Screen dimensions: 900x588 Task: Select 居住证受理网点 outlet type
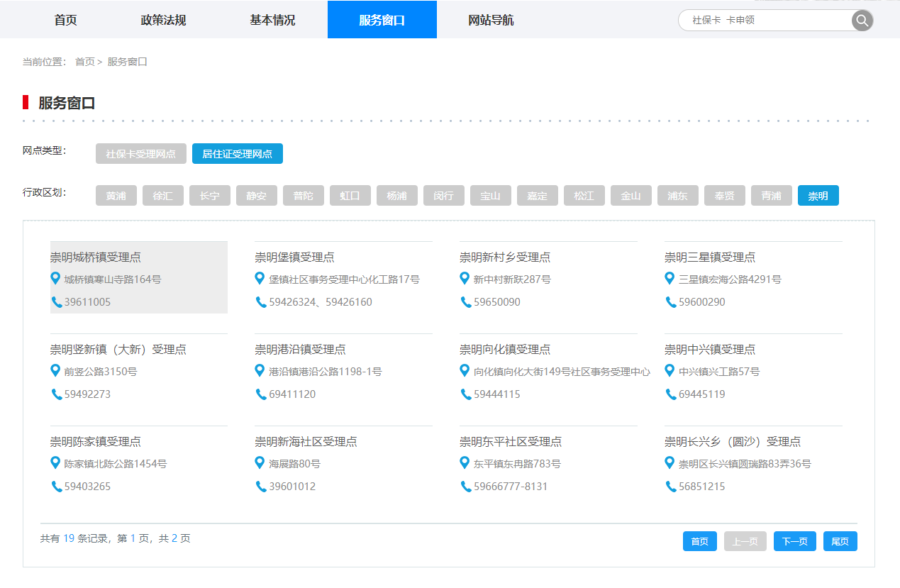pos(238,154)
